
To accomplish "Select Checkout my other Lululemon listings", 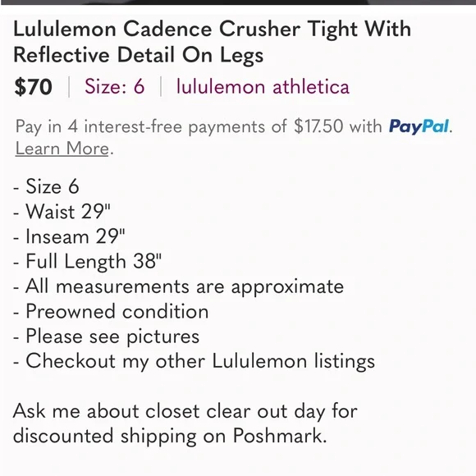I will [x=194, y=361].
